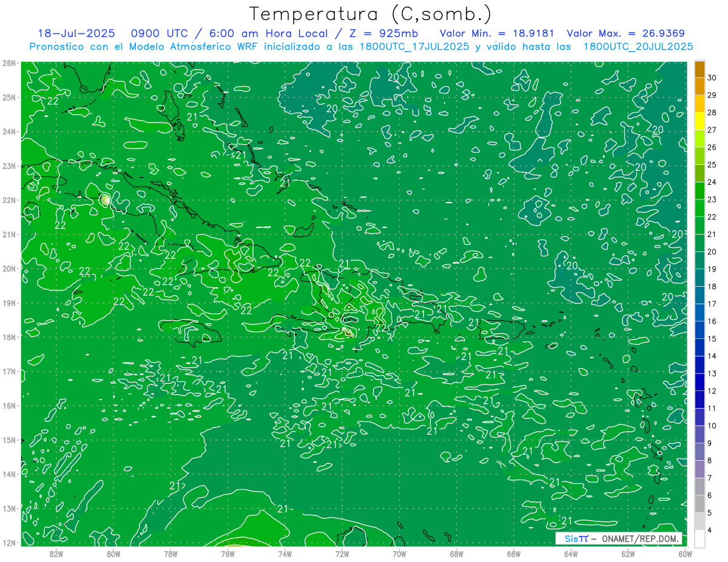The height and width of the screenshot is (562, 728).
Task: Click the 15N latitude axis label
Action: tap(8, 440)
